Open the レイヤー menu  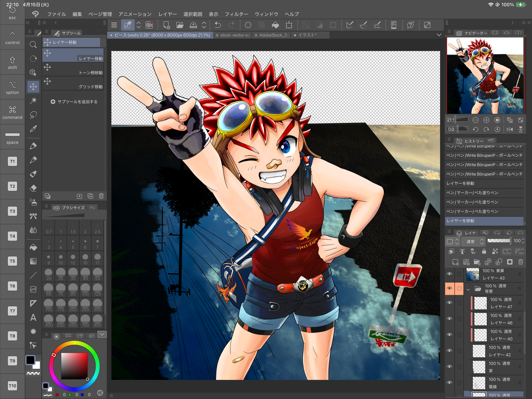tap(167, 14)
